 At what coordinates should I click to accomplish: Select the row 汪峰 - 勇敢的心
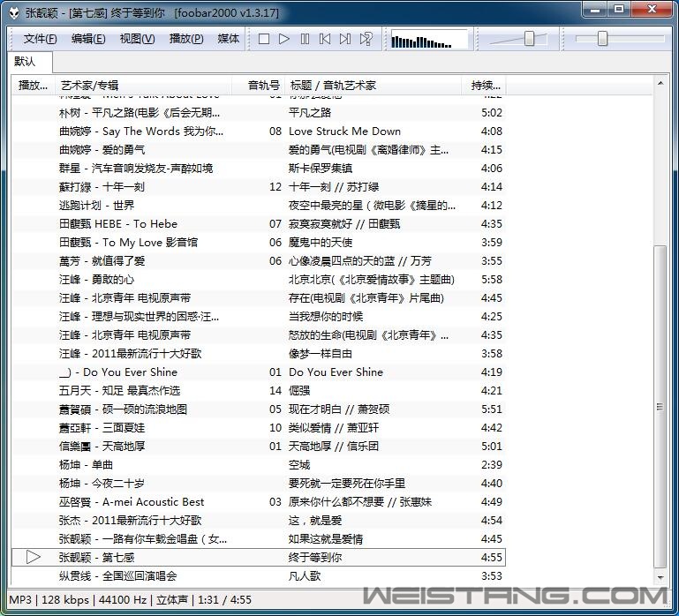259,280
